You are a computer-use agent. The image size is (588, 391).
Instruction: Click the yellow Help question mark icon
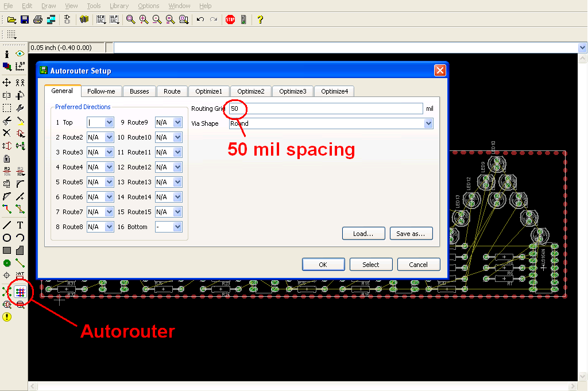coord(260,20)
